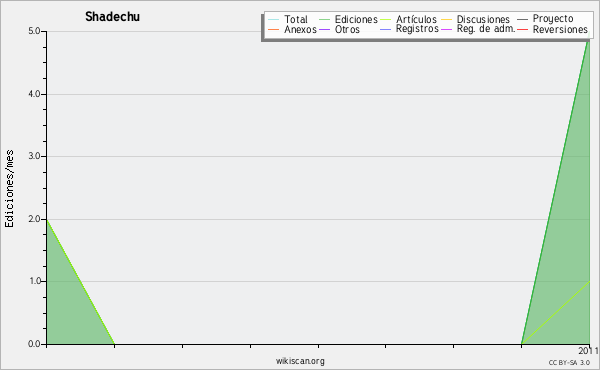Screen dimensions: 600x370
Task: Select the Discusiones legend entry
Action: click(483, 19)
